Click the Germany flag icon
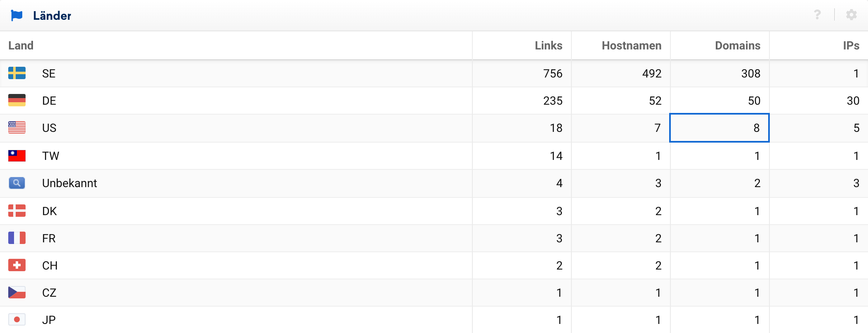868x333 pixels. 17,101
